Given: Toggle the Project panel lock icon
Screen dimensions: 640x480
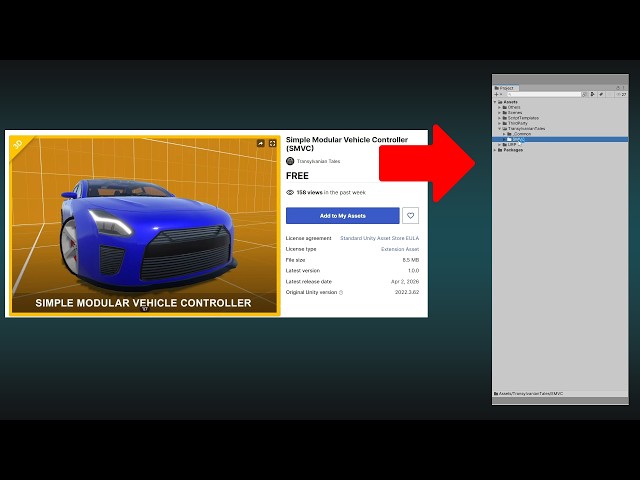Looking at the screenshot, I should tap(618, 88).
